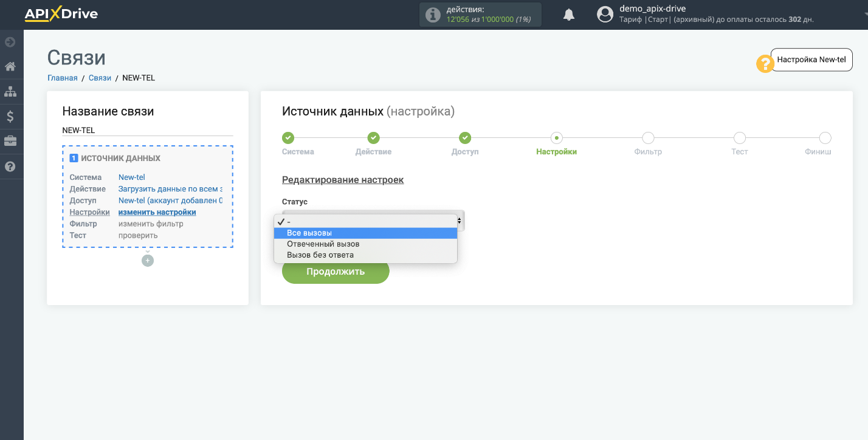Open help question icon in sidebar
Screen dimensions: 868x440
[10, 167]
